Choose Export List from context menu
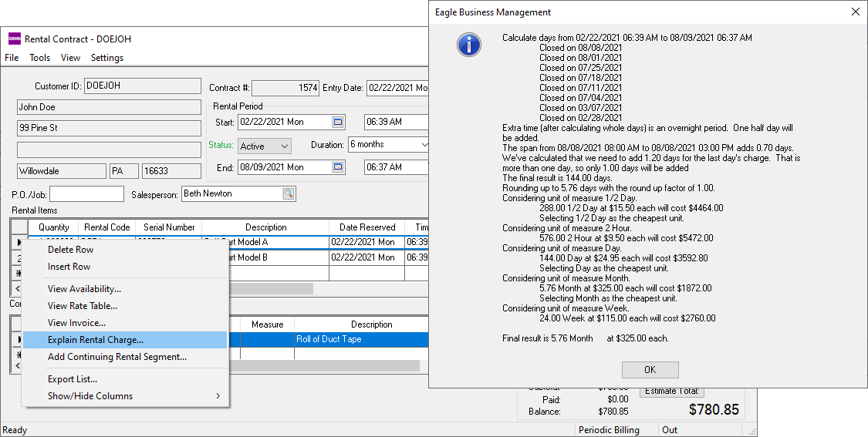 [x=73, y=379]
